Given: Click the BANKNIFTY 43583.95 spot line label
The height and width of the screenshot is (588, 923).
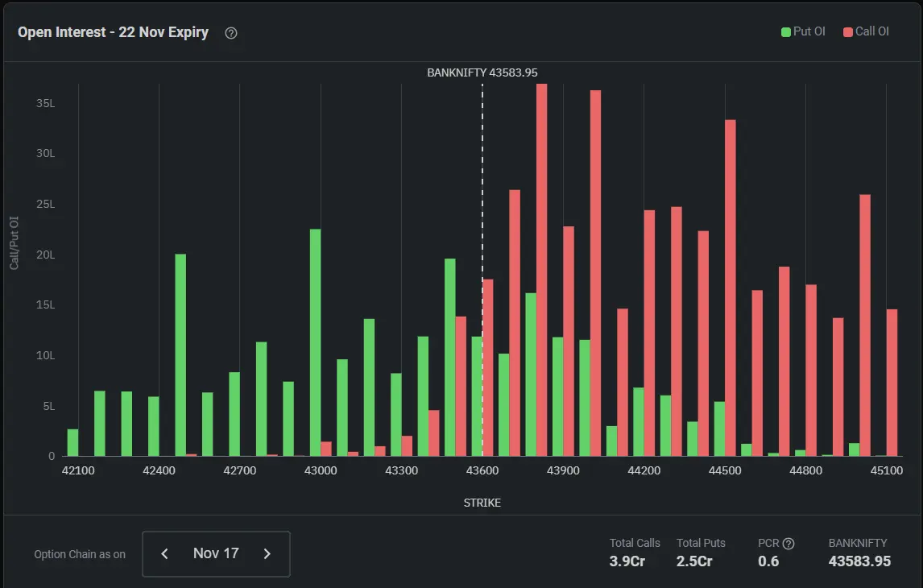Looking at the screenshot, I should pyautogui.click(x=482, y=72).
